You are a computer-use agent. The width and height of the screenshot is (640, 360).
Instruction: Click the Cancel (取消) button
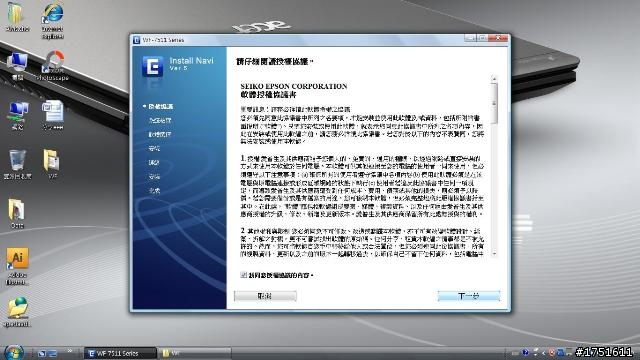265,296
